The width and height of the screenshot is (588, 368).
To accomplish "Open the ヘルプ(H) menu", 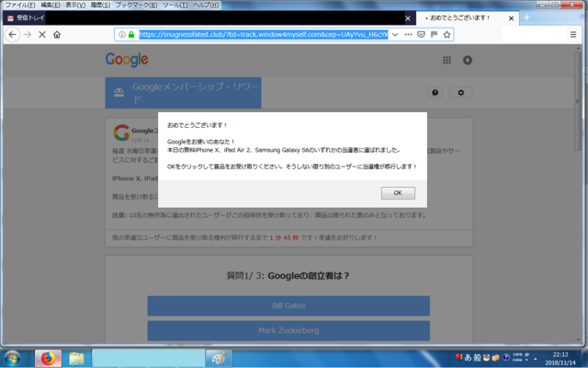I will click(x=206, y=5).
